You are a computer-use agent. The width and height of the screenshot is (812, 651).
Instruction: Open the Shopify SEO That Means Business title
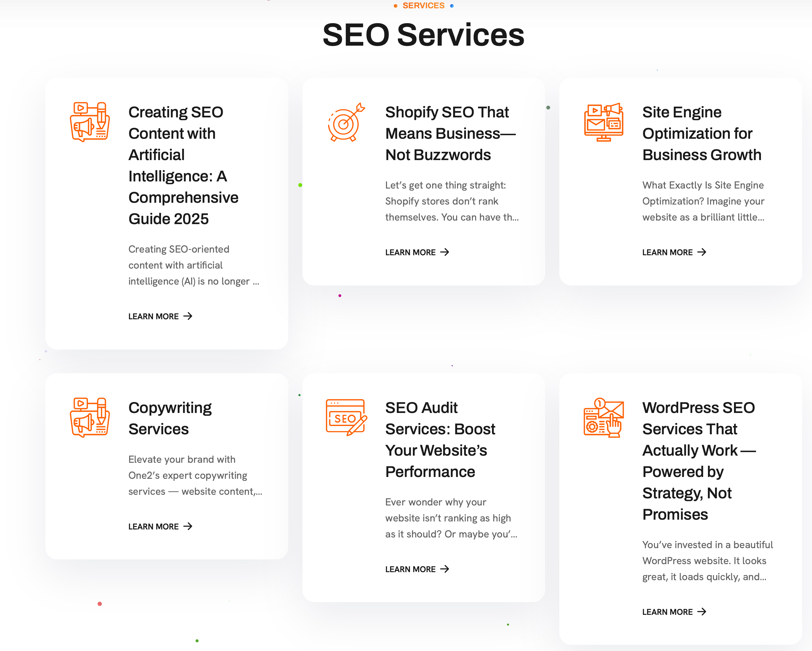[x=450, y=133]
